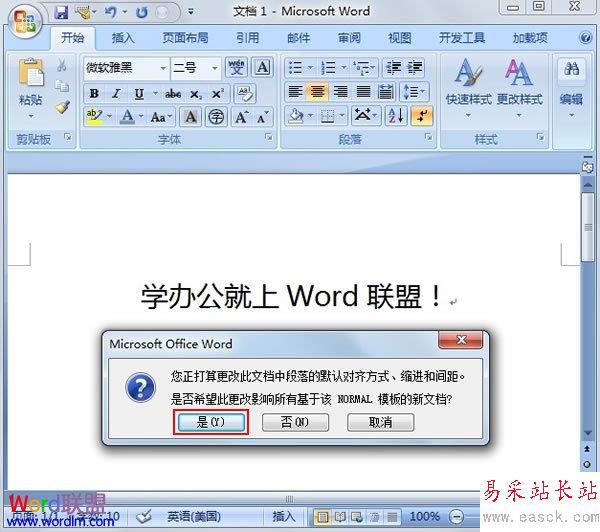Center align the paragraph
This screenshot has height=532, width=600.
(x=317, y=91)
